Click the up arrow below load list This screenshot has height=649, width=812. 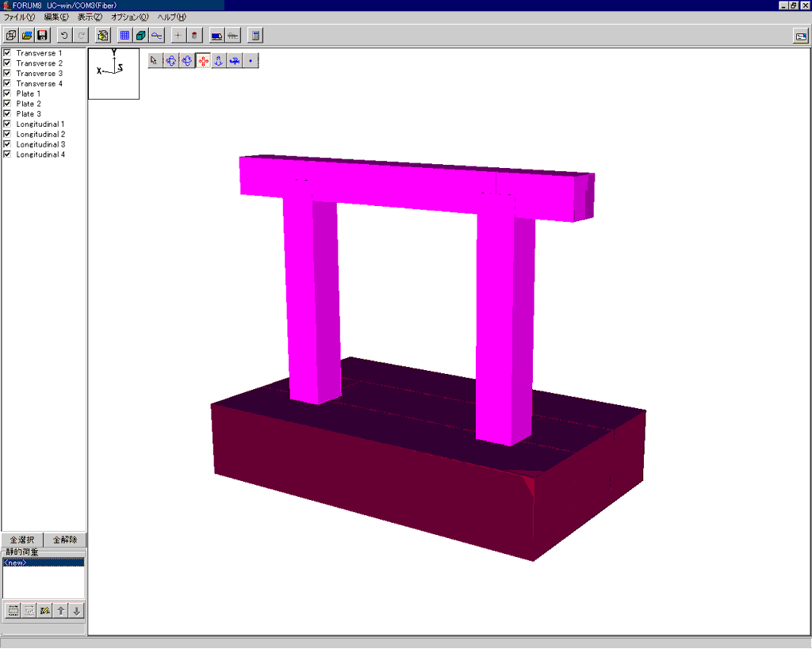[60, 610]
